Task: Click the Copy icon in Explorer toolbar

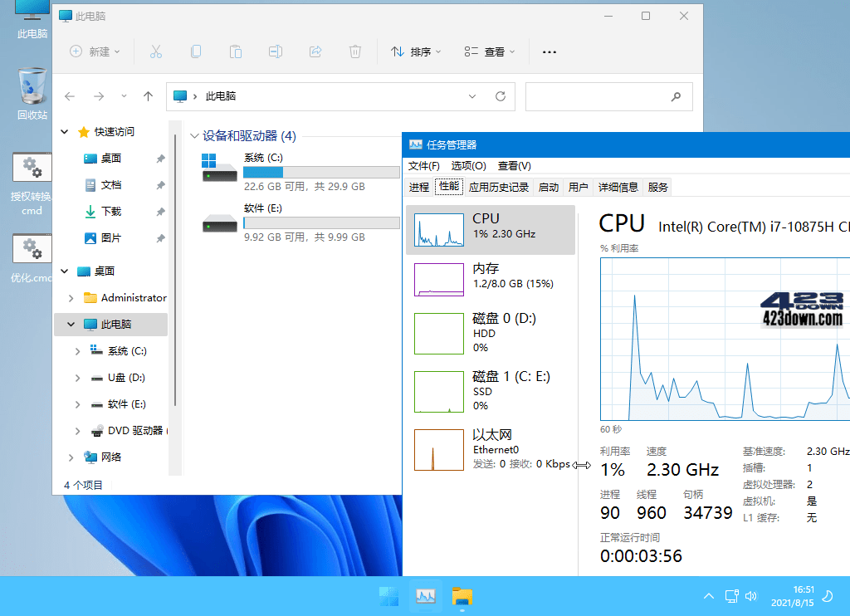Action: (x=196, y=51)
